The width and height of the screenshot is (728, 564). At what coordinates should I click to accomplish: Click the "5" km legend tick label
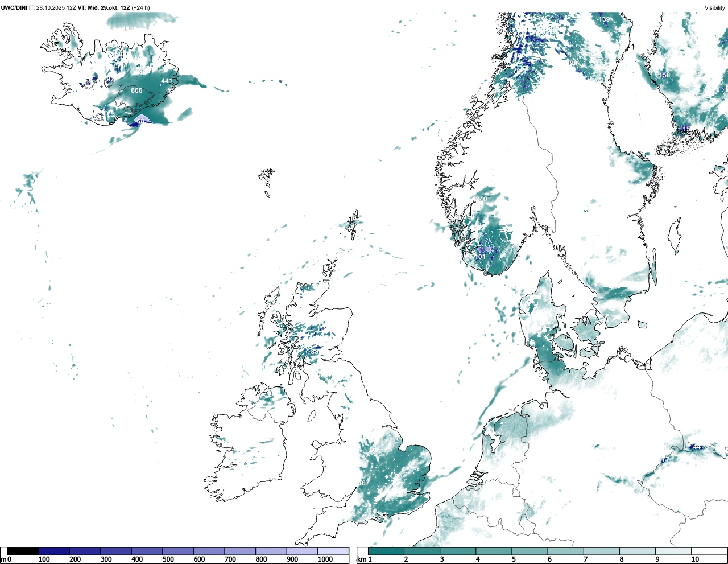point(514,559)
